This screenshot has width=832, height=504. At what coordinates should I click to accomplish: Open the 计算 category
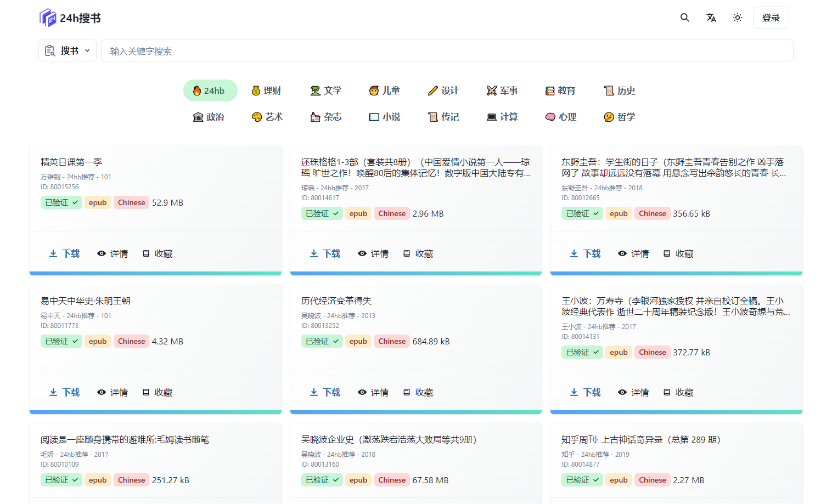point(502,117)
